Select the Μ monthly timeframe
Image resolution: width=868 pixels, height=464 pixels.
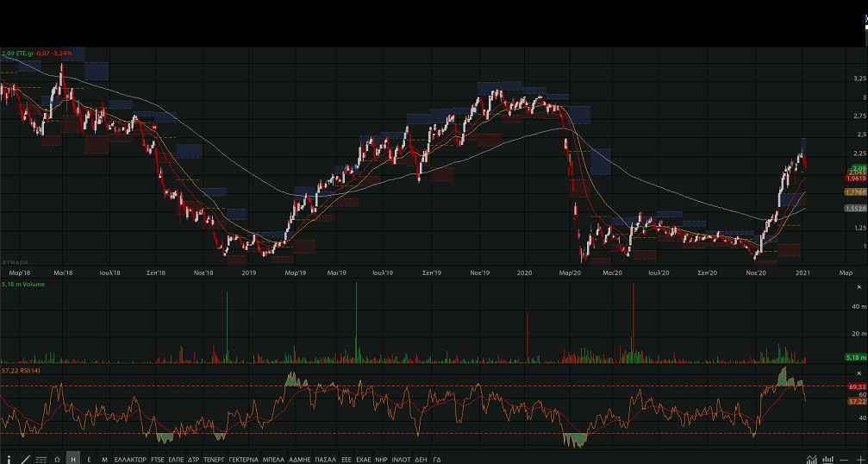point(104,460)
